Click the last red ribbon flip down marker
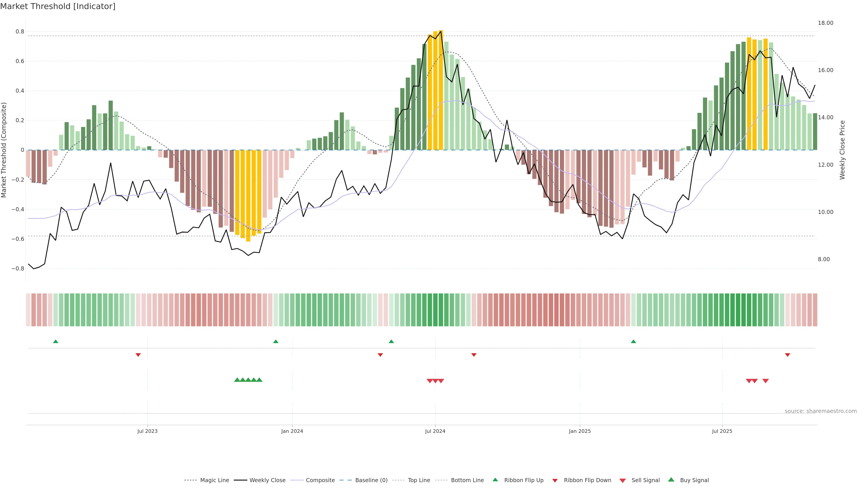Viewport: 868px width, 488px height. click(788, 355)
